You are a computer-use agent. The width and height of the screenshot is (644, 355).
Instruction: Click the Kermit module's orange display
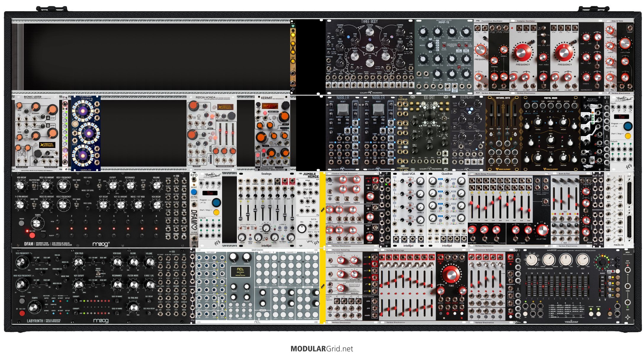click(270, 106)
